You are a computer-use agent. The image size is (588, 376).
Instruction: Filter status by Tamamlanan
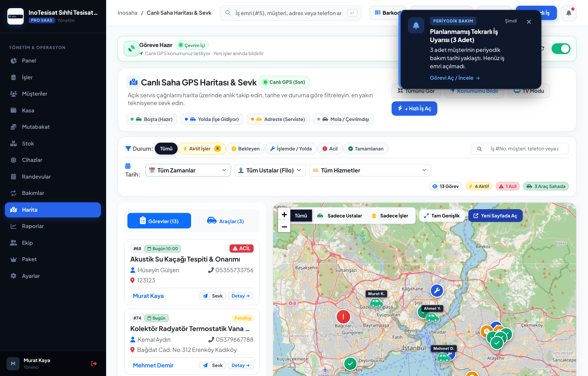(365, 149)
